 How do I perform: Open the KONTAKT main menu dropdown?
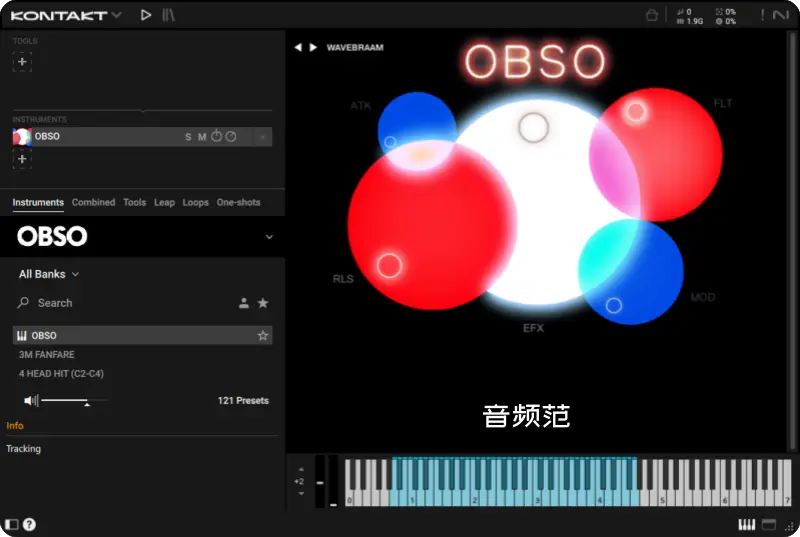pos(117,15)
